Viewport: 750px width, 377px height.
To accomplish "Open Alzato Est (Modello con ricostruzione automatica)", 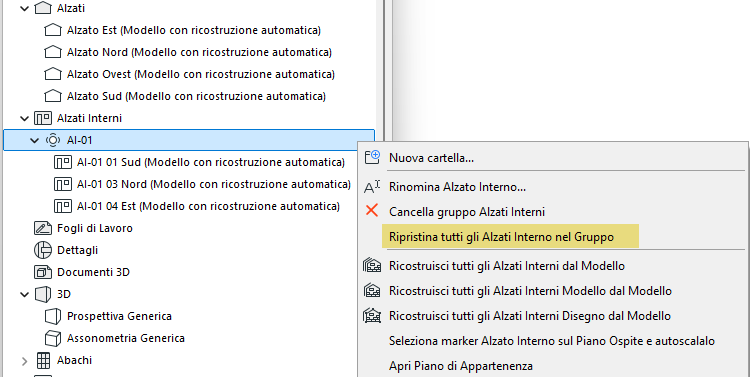I will (x=194, y=30).
